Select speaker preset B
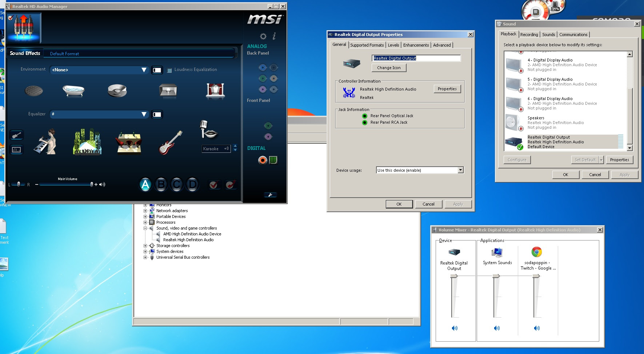 tap(161, 185)
